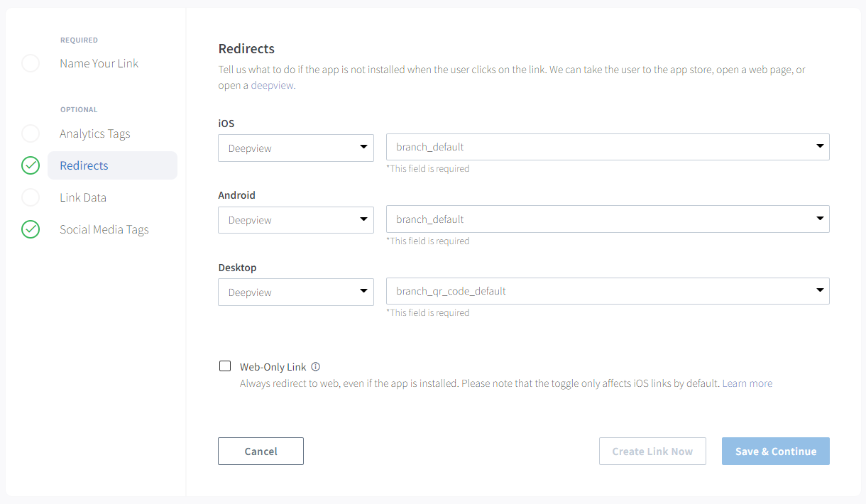Click the Web-Only Link info icon

[x=316, y=367]
